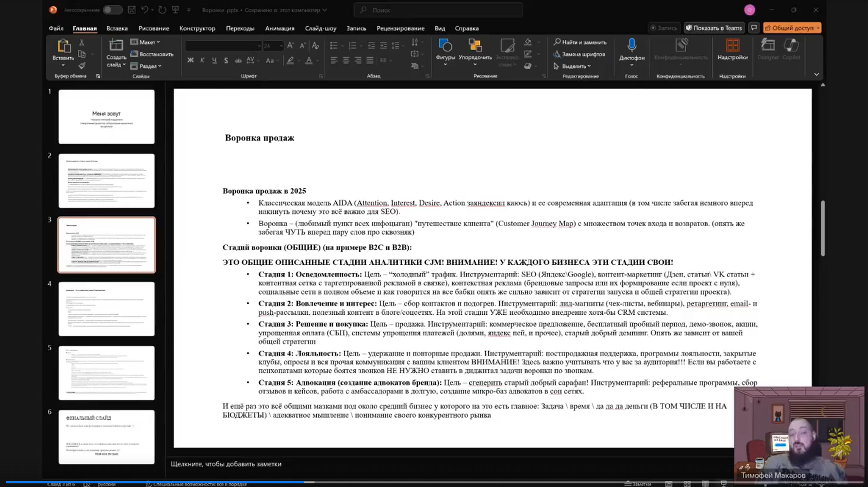The image size is (868, 487).
Task: Click the Undo arrow icon
Action: [x=144, y=10]
